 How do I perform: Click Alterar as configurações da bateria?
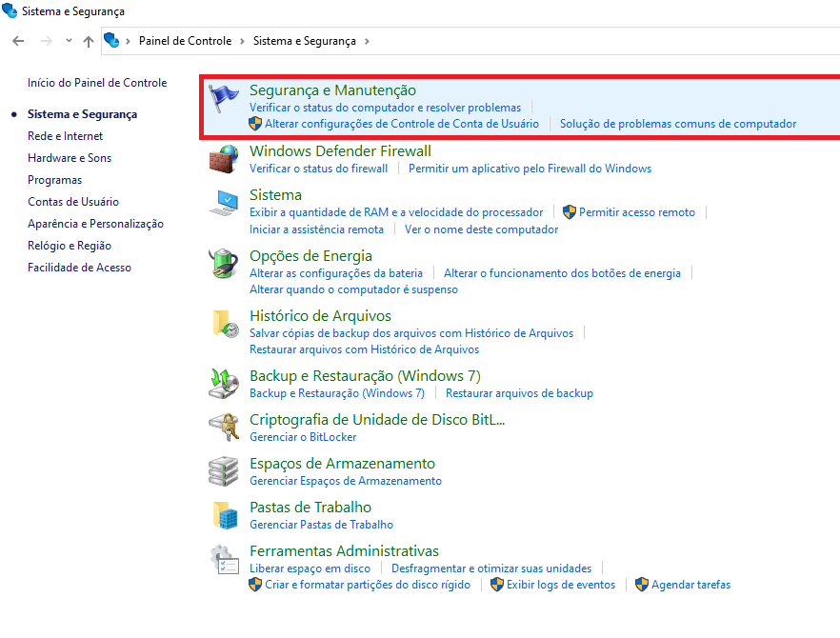[x=336, y=273]
